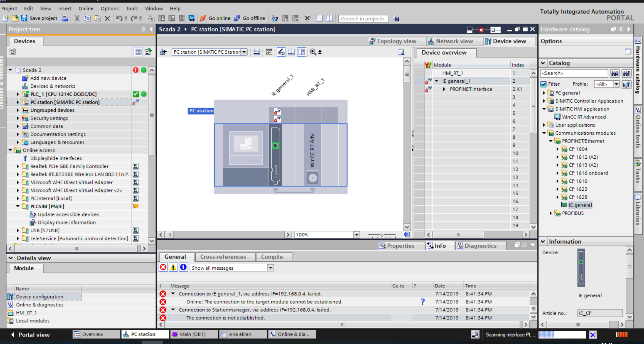The height and width of the screenshot is (344, 644).
Task: Create a new project with the toolbar icon
Action: tap(5, 18)
